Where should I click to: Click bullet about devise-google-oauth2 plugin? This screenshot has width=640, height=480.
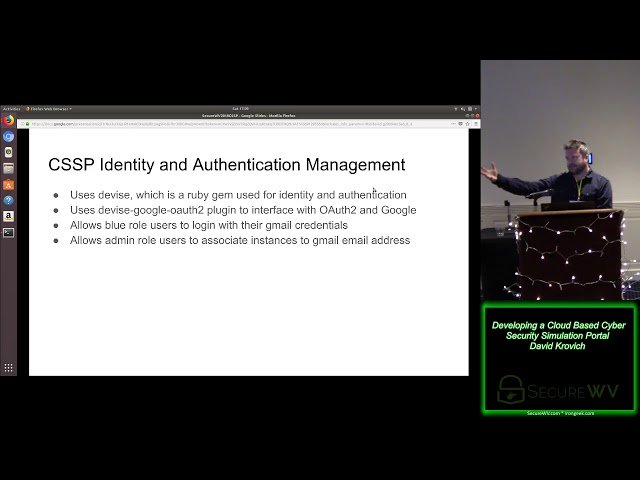point(243,210)
